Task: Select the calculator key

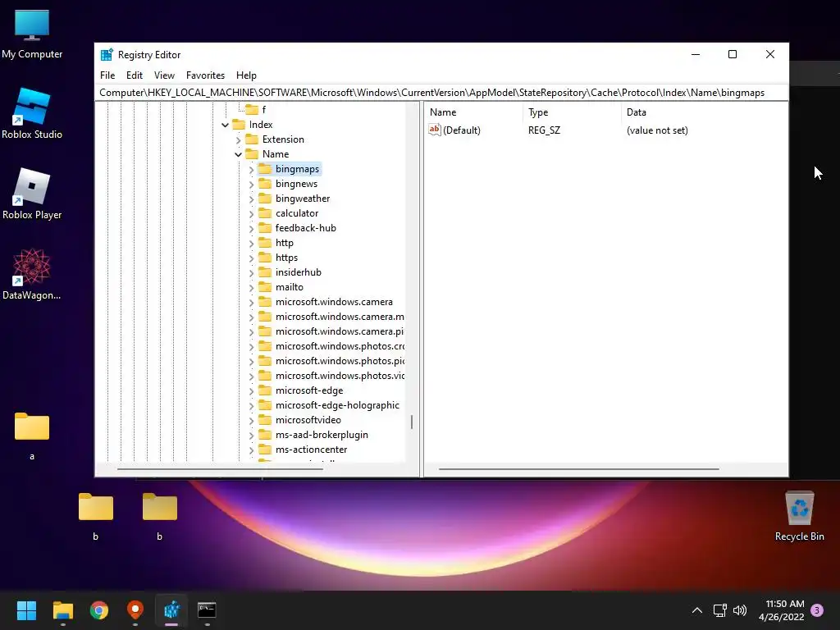Action: point(297,213)
